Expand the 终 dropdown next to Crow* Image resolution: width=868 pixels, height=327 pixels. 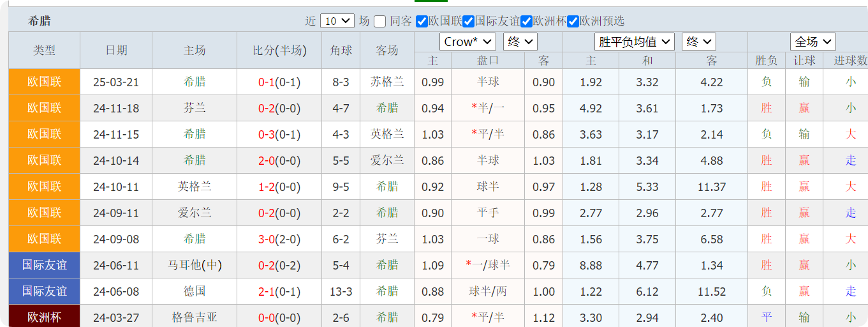520,42
